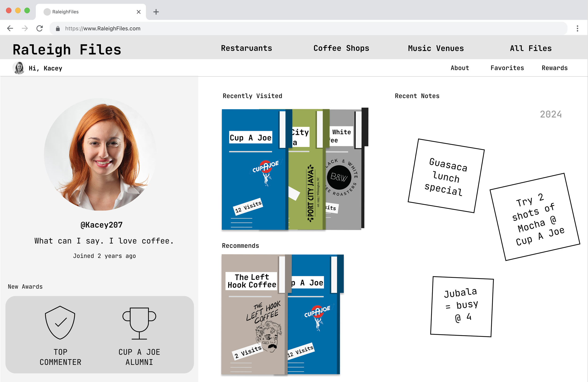
Task: Open the browser three-dot menu
Action: pos(577,28)
